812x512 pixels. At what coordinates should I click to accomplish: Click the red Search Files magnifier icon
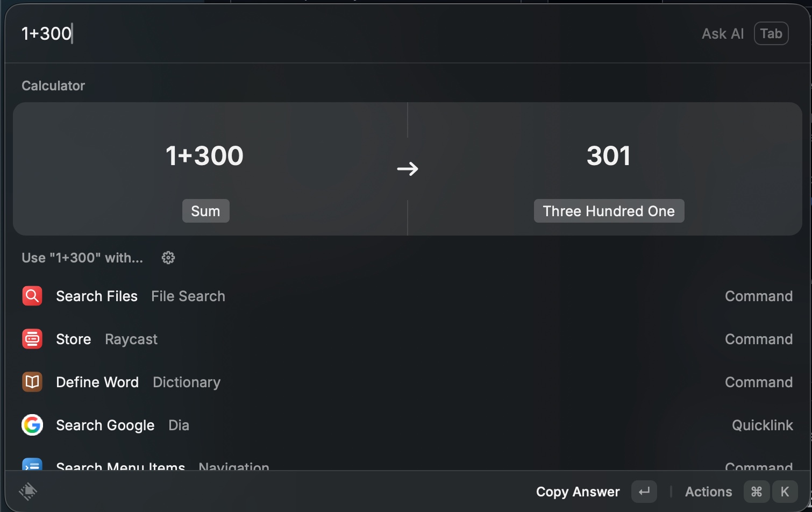(32, 296)
